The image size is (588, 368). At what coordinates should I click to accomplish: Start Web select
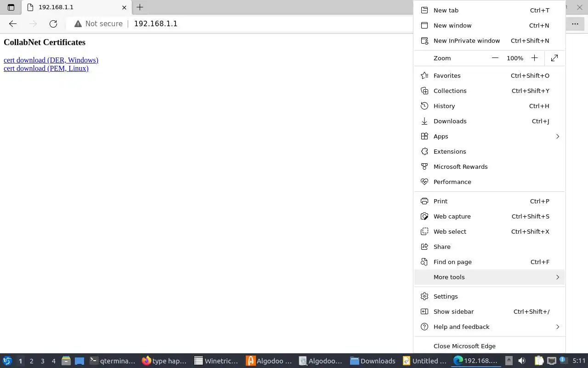489,231
